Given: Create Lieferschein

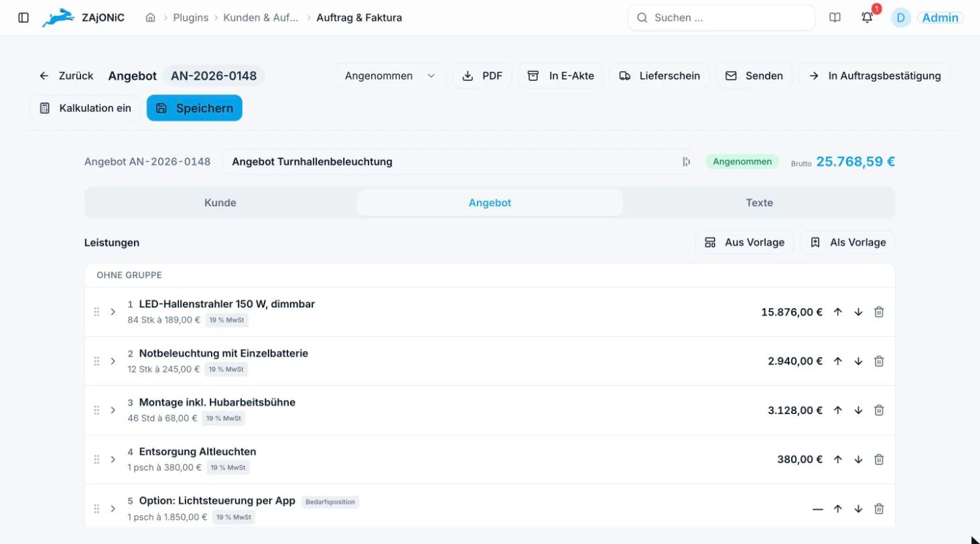Looking at the screenshot, I should click(659, 76).
